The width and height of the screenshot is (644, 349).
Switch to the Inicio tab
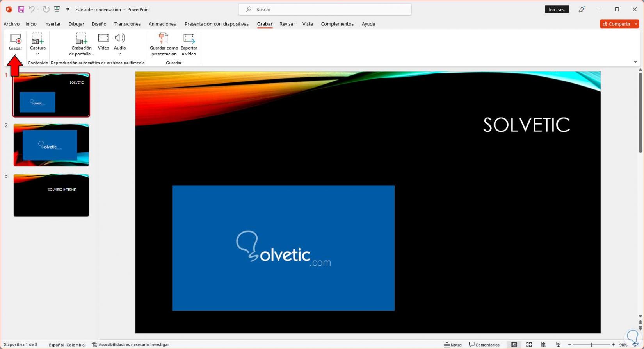pos(31,24)
